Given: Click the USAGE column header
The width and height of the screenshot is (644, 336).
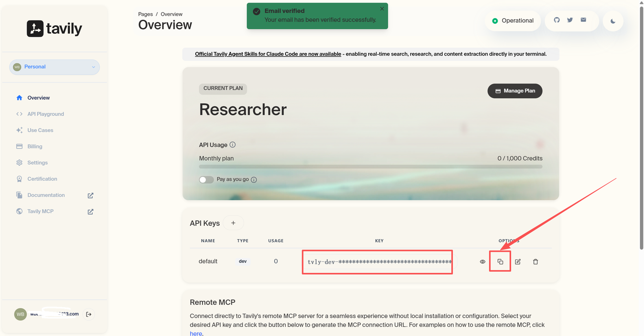Looking at the screenshot, I should coord(276,241).
